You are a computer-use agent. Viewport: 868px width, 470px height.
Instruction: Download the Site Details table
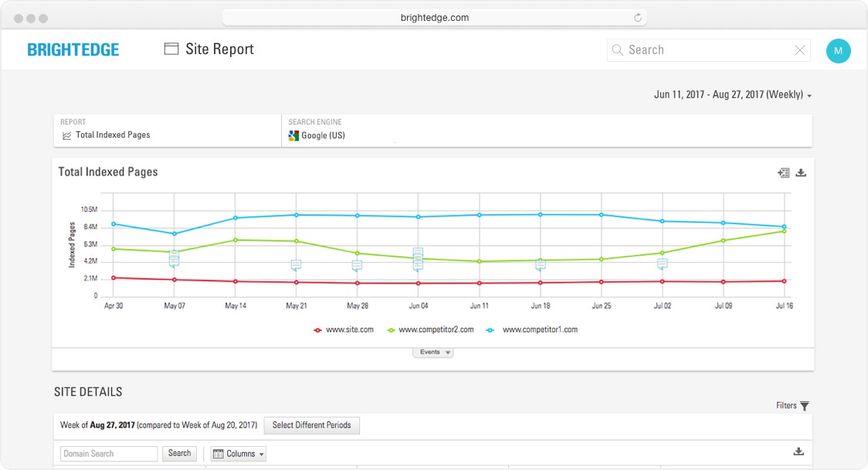pyautogui.click(x=798, y=452)
